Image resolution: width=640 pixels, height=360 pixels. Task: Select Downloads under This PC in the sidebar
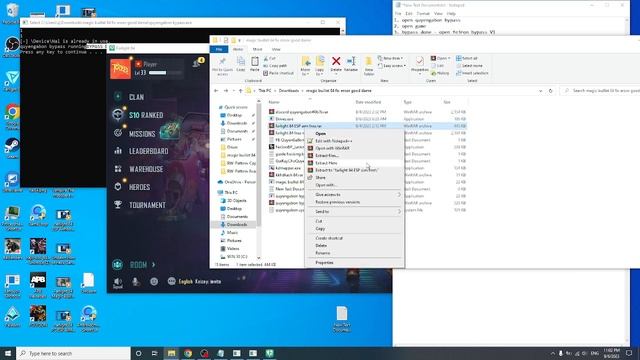237,224
